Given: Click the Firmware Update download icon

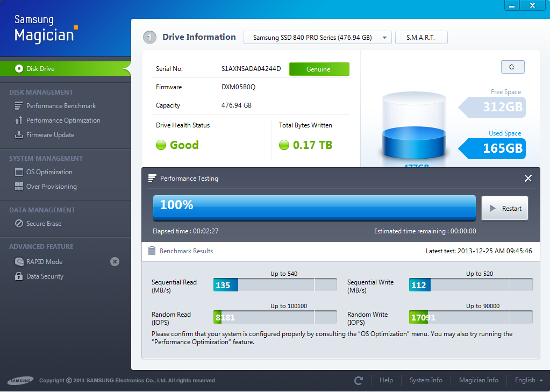Looking at the screenshot, I should click(19, 135).
